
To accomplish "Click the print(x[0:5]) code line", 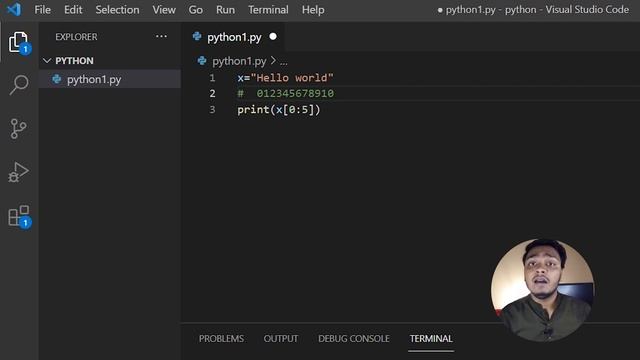I will (x=279, y=109).
